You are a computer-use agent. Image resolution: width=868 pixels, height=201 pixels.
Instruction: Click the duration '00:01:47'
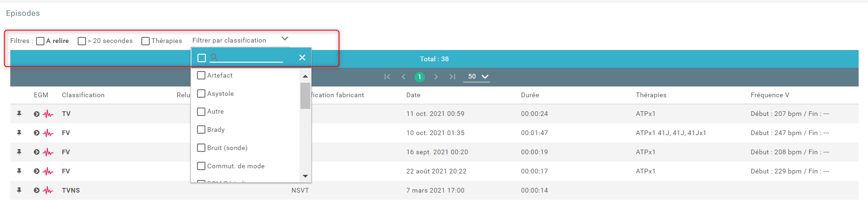pos(534,133)
